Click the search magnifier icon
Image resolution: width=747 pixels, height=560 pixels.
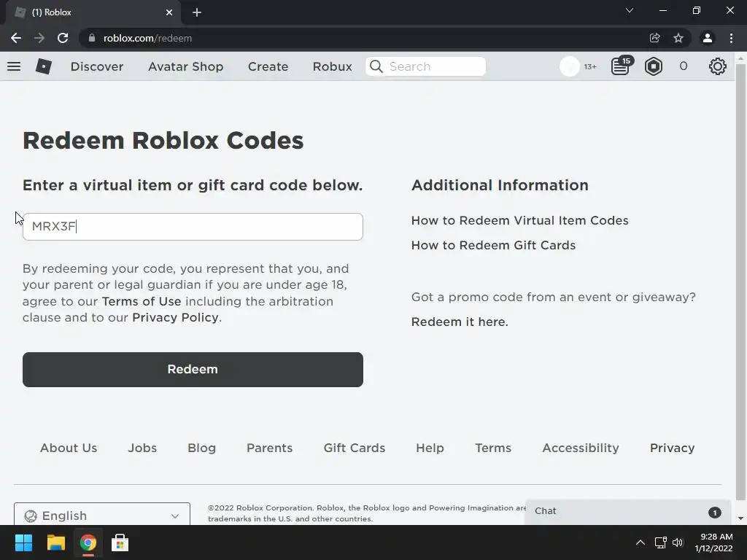coord(376,66)
